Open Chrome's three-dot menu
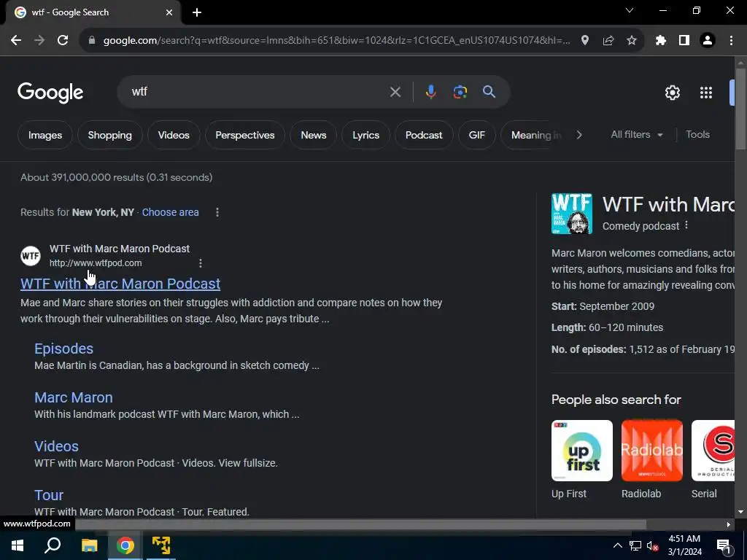Screen dimensions: 747x560 coord(731,41)
